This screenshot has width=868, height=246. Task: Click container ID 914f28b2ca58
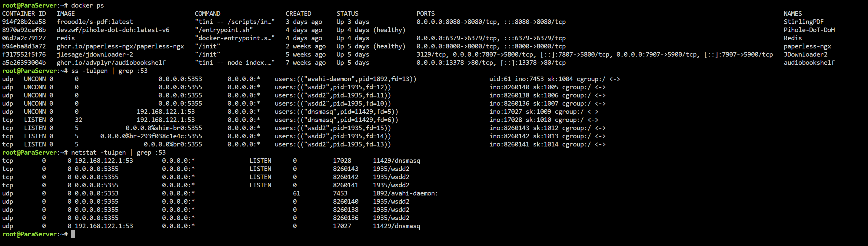pyautogui.click(x=24, y=22)
